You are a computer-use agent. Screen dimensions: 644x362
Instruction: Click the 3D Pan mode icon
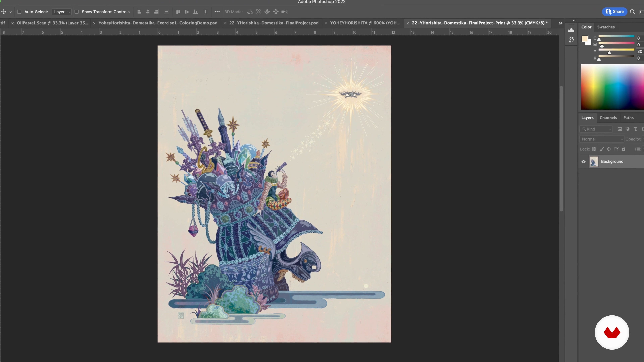tap(267, 12)
